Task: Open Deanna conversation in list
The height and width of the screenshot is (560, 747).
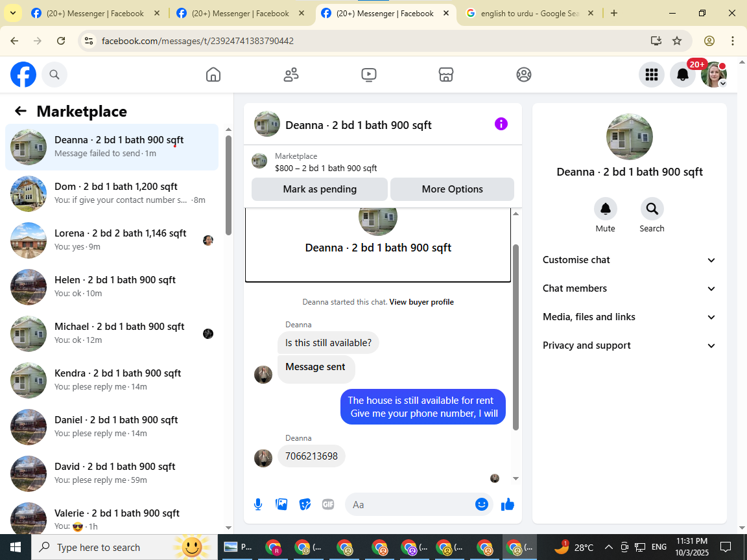Action: [112, 146]
